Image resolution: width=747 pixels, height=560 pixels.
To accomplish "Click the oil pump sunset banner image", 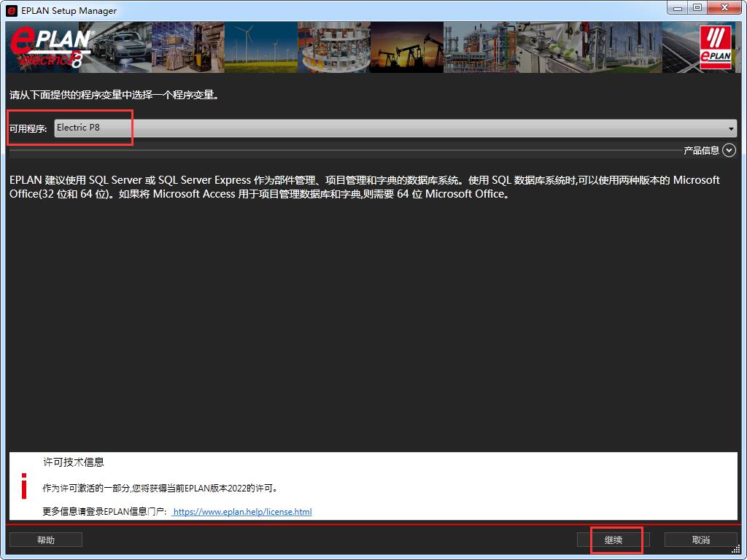I will click(406, 47).
